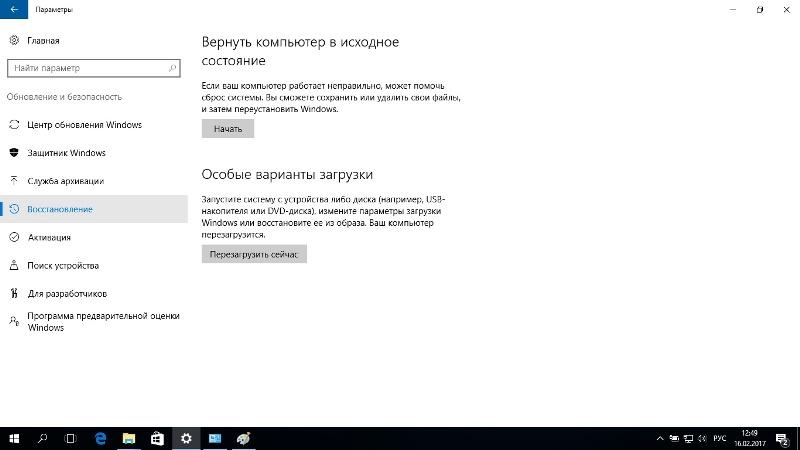This screenshot has width=800, height=450.
Task: Show hidden tray icons chevron
Action: point(660,438)
